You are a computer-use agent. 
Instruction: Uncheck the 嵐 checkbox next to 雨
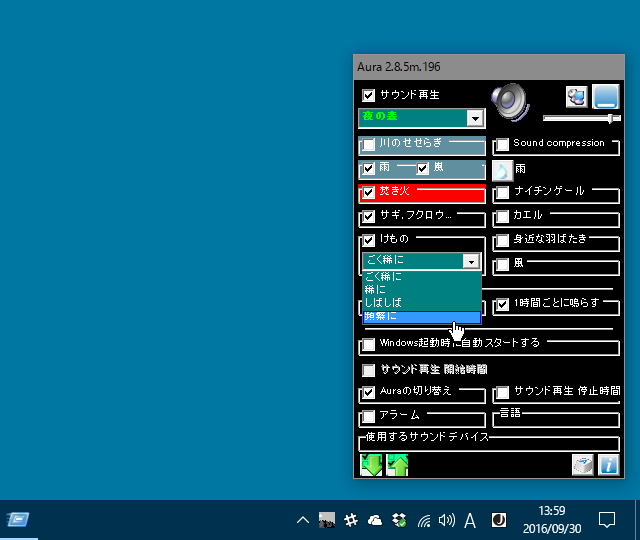click(422, 168)
